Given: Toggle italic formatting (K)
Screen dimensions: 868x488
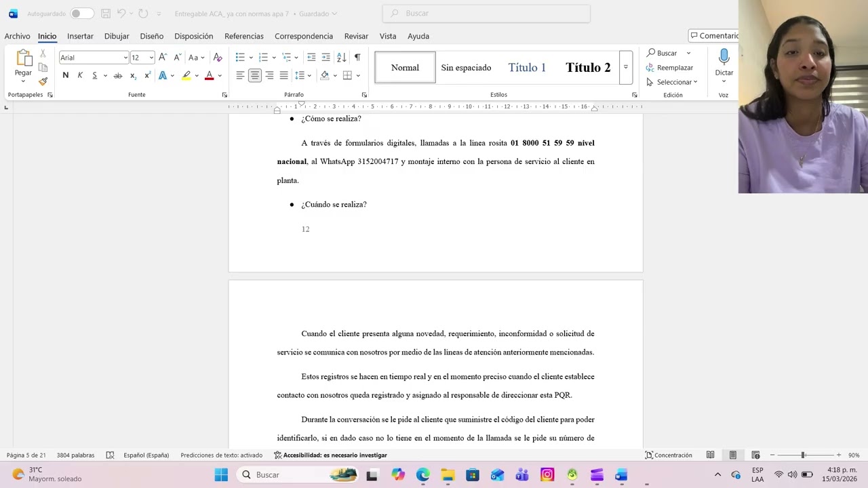Looking at the screenshot, I should [x=80, y=75].
